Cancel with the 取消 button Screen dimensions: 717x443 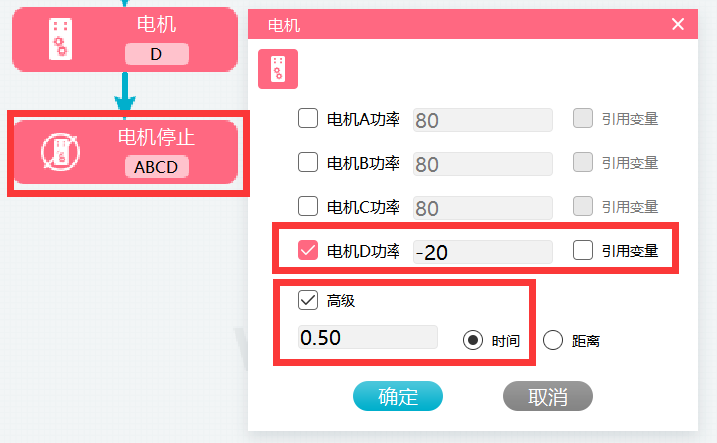click(548, 396)
